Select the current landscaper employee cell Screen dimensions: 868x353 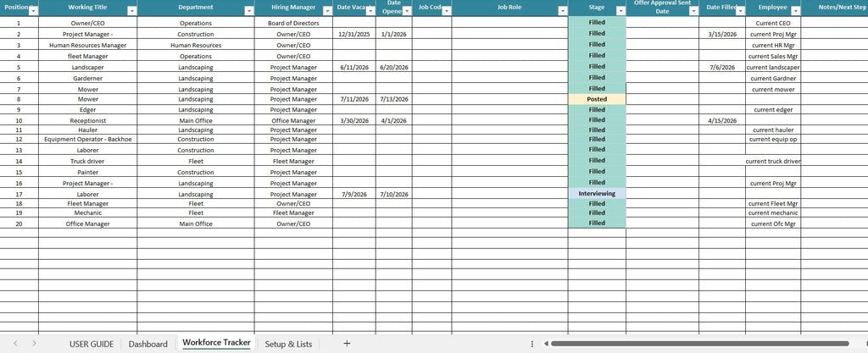coord(773,68)
